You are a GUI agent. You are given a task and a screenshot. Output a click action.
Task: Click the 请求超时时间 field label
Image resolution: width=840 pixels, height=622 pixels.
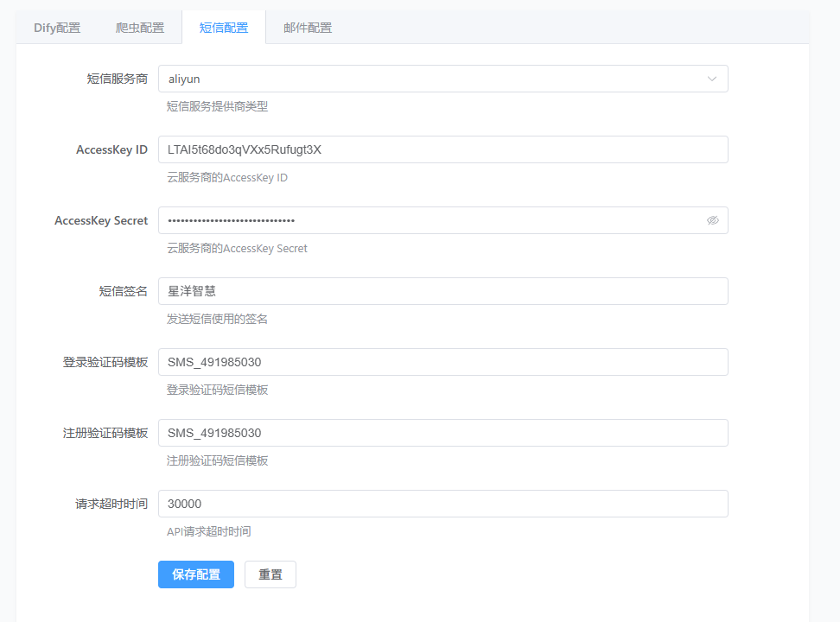click(111, 504)
